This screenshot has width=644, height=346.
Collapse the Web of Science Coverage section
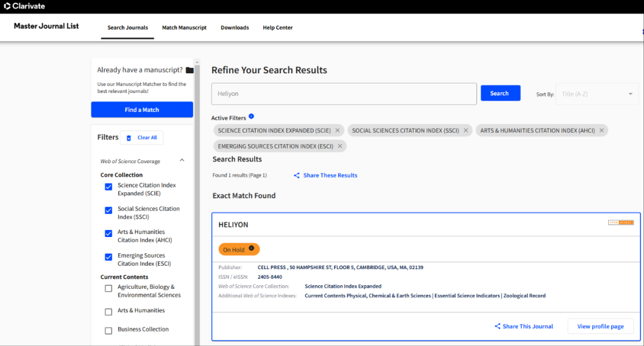182,160
